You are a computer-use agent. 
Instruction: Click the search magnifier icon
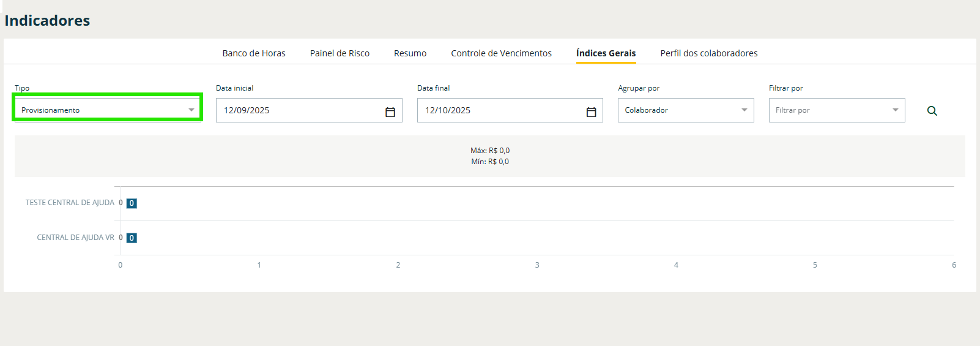[932, 111]
